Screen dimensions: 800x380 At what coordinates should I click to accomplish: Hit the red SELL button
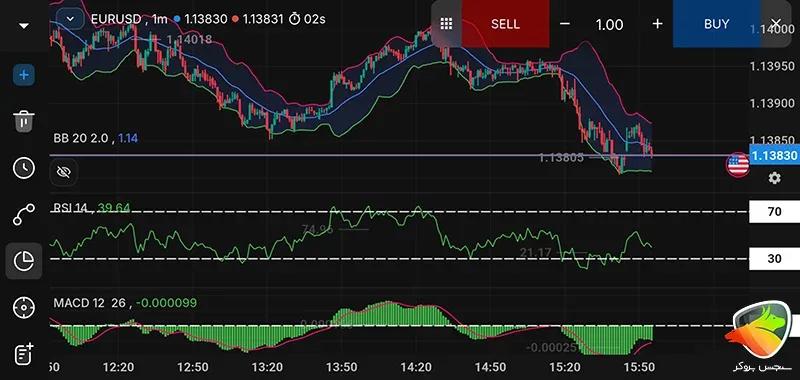coord(505,24)
